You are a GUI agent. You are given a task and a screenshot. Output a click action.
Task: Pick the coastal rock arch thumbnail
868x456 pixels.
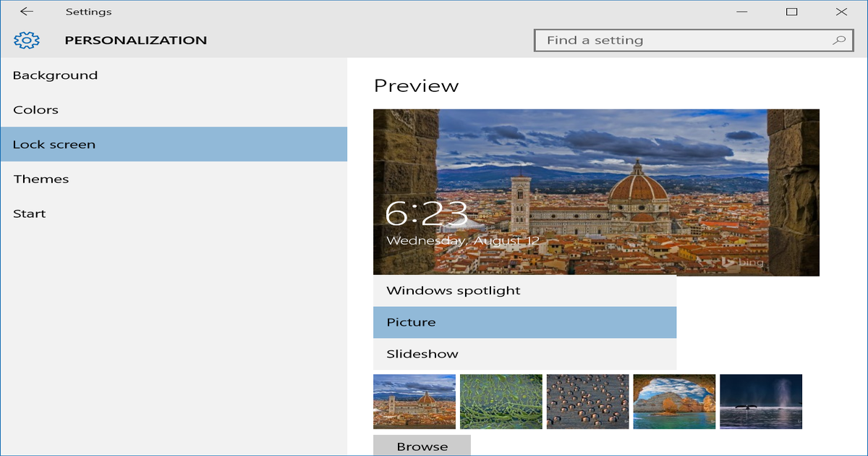674,401
